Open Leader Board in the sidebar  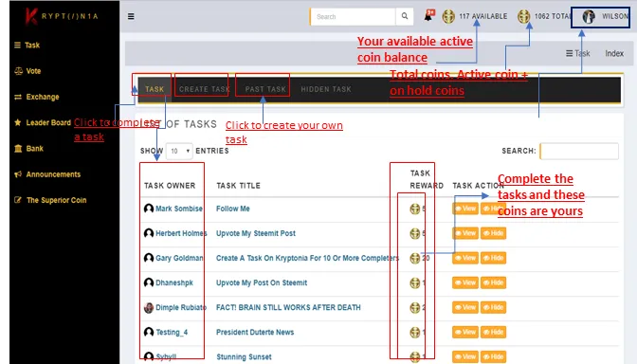tap(48, 122)
